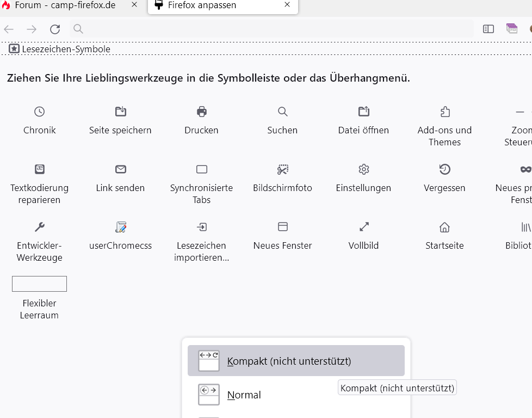Screen dimensions: 532x418
Task: Click the Startseite house icon
Action: [444, 227]
